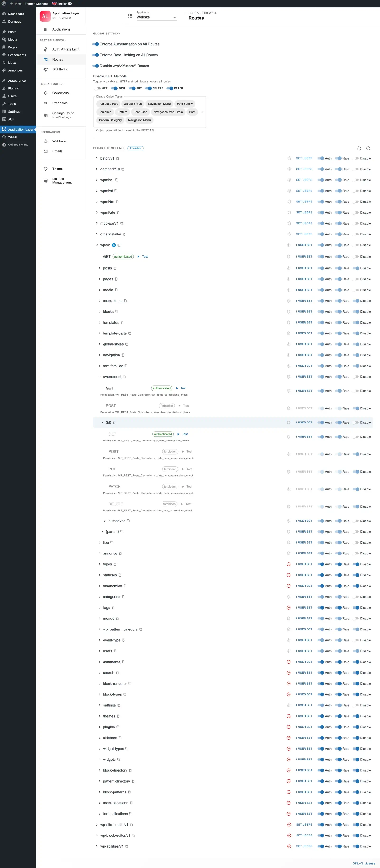The height and width of the screenshot is (868, 380).
Task: Click the gear icon on oembed/1.0 row
Action: pyautogui.click(x=289, y=169)
